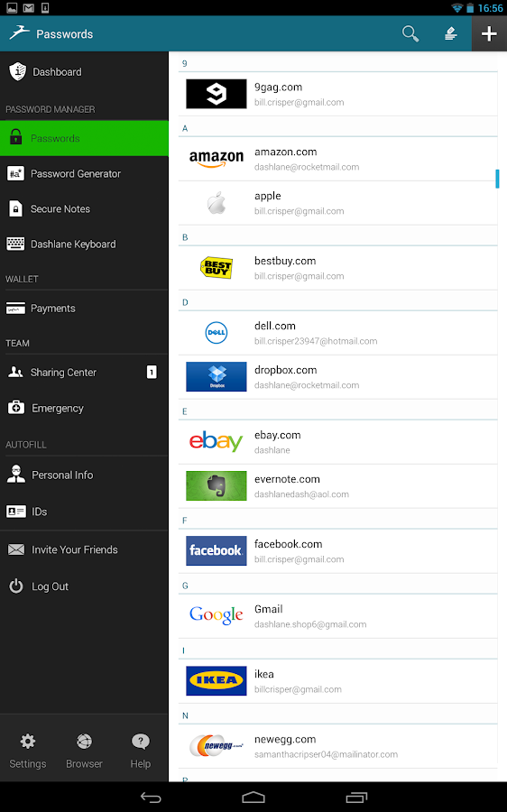This screenshot has height=812, width=507.
Task: Tap the blue scrollbar indicator
Action: tap(497, 179)
